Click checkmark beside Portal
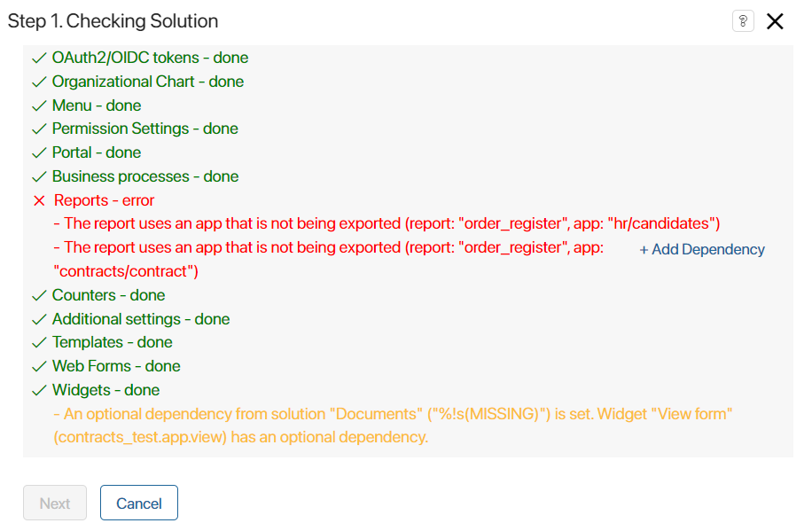This screenshot has height=523, width=812. [x=39, y=152]
